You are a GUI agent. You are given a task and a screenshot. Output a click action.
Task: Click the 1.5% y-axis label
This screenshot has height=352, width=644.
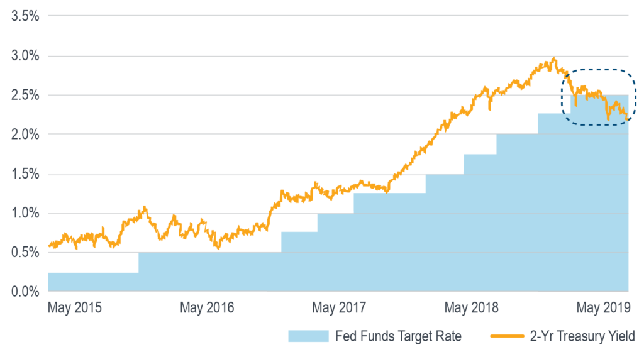tap(25, 174)
